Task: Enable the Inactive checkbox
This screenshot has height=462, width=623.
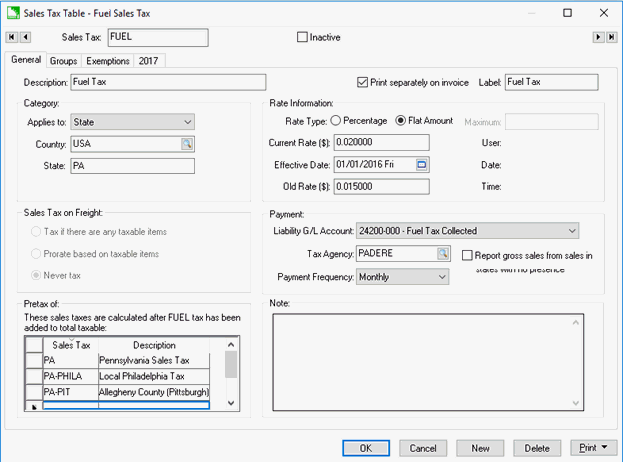Action: click(303, 38)
